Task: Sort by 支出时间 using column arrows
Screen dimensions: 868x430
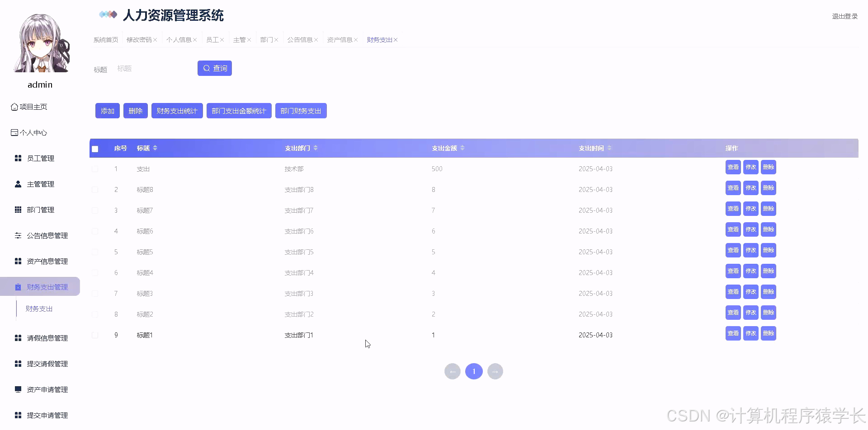Action: 609,148
